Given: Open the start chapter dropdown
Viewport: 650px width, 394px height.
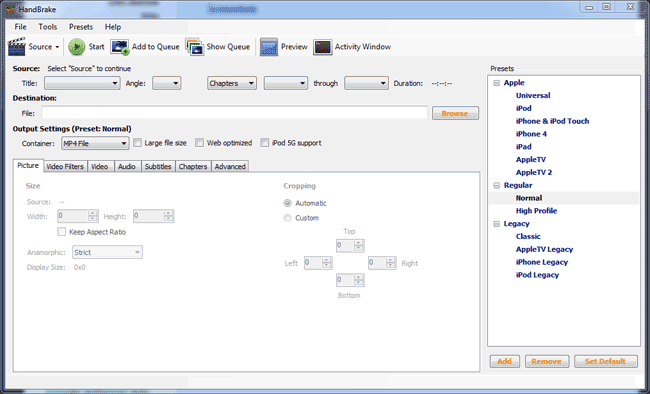Looking at the screenshot, I should [286, 83].
